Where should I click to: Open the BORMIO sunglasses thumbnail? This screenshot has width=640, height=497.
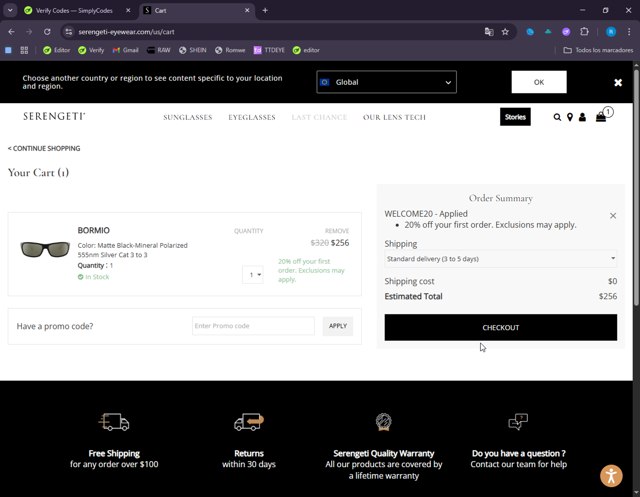(45, 249)
